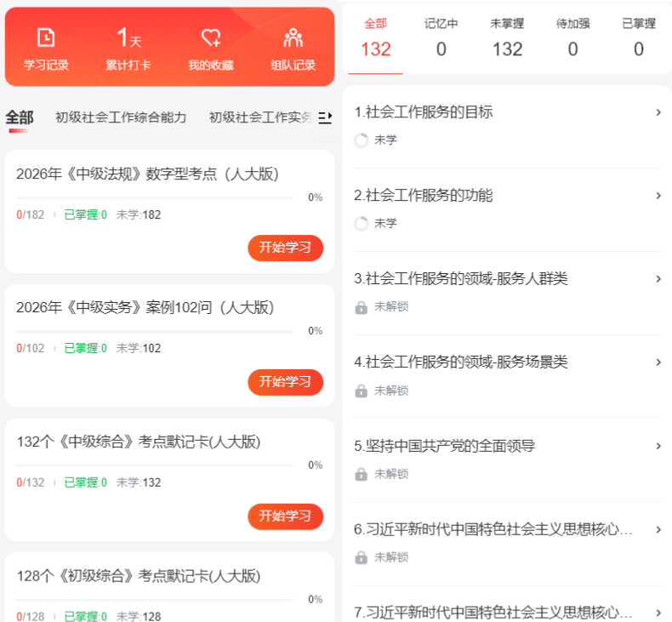This screenshot has width=672, height=622.
Task: Click the lock icon under 坚持中国共产党的全面领导
Action: tap(361, 474)
